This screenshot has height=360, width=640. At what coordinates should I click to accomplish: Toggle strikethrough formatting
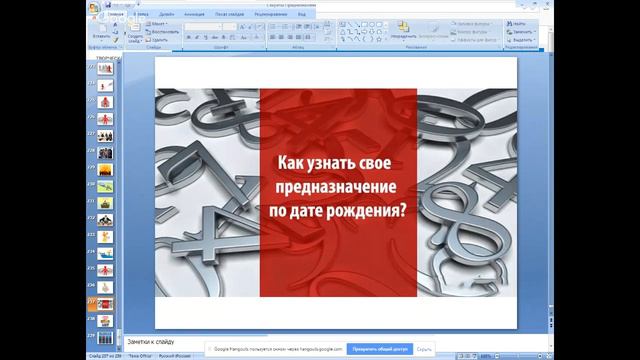(x=215, y=37)
